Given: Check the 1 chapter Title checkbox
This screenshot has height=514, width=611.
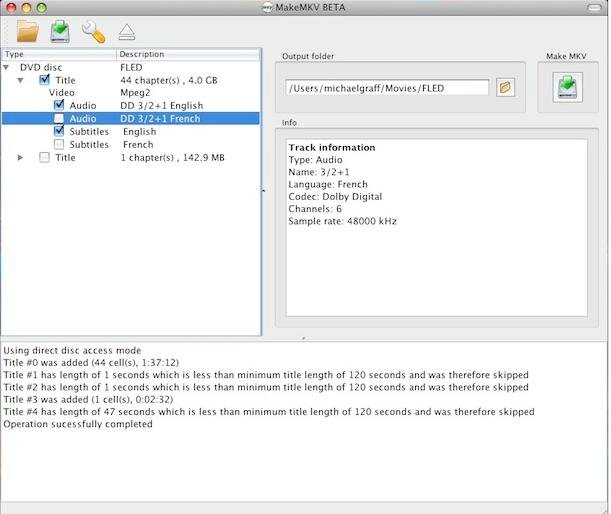Looking at the screenshot, I should 44,157.
